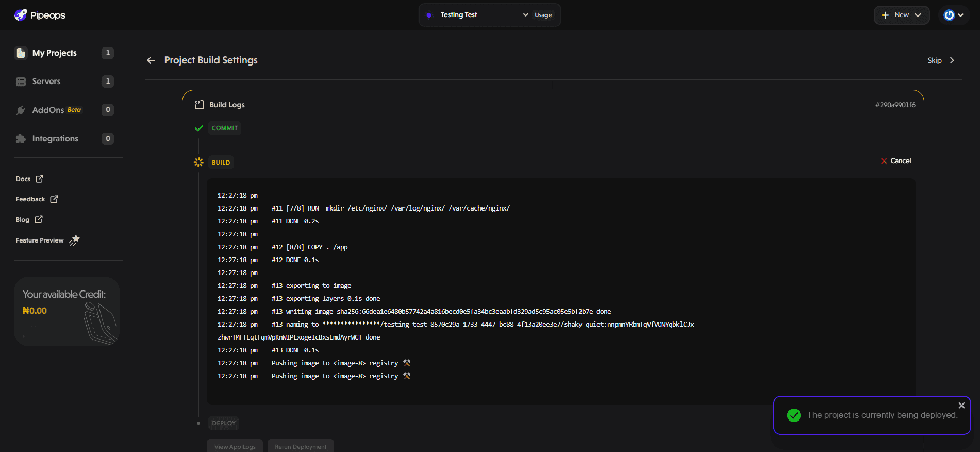Screen dimensions: 980x452
Task: Click the available credit card
Action: 67,311
